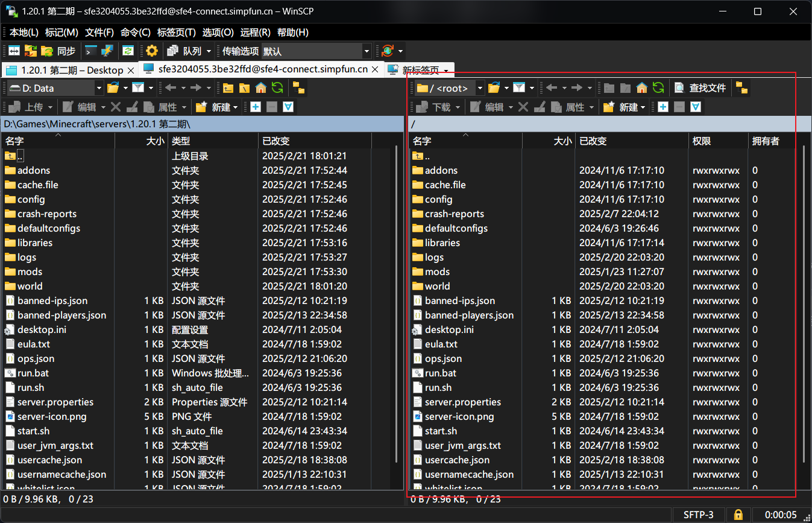Image resolution: width=812 pixels, height=523 pixels.
Task: Sort remote files by 权限 column header
Action: coord(702,141)
